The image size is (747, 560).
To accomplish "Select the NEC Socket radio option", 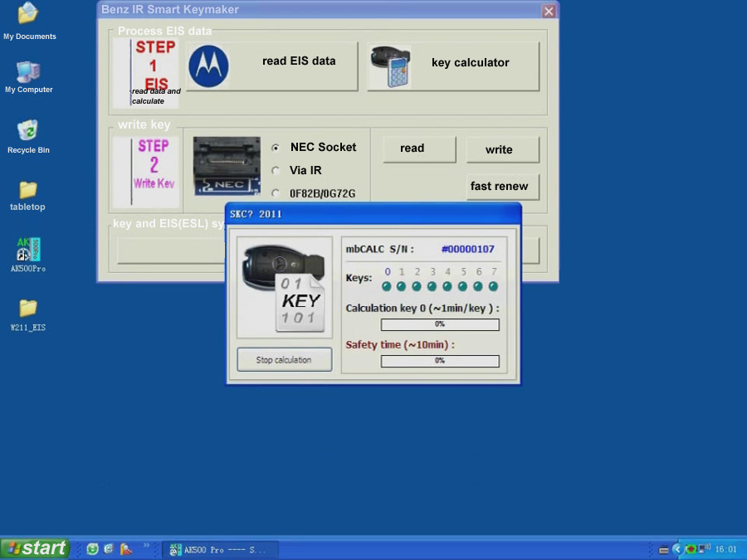I will [x=275, y=148].
